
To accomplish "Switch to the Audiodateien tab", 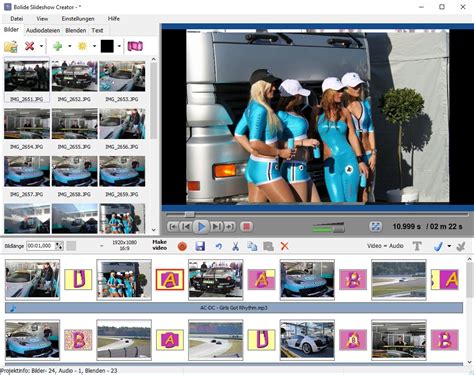I will point(43,30).
